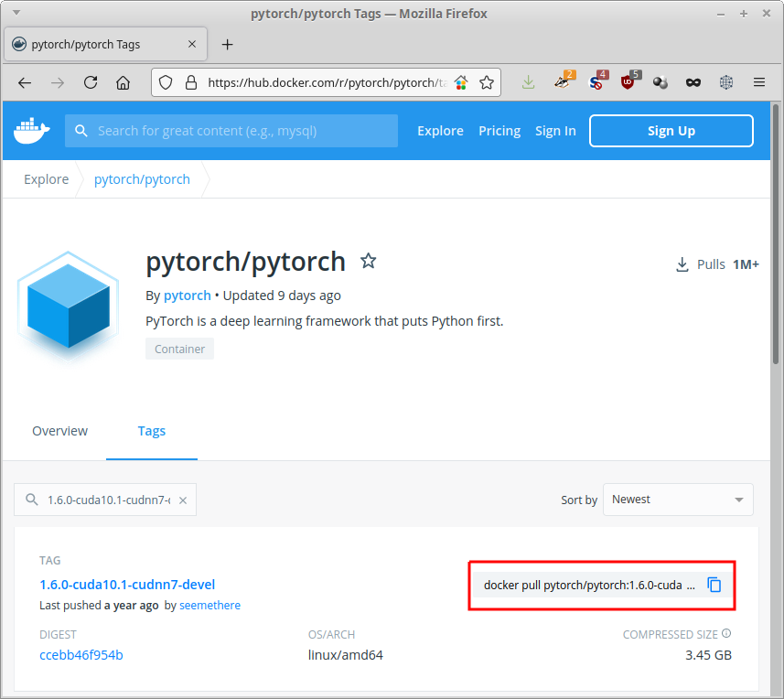Open the Firefox downloads panel

pyautogui.click(x=529, y=82)
